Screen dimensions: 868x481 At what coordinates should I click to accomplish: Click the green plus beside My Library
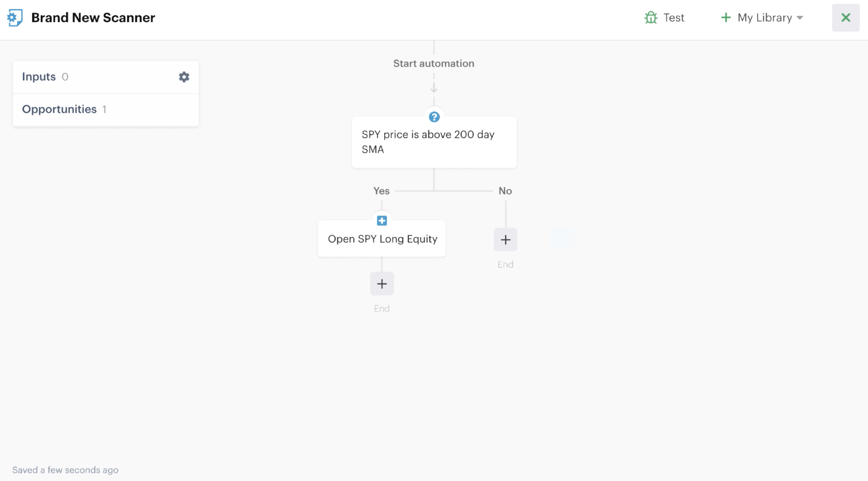[726, 17]
